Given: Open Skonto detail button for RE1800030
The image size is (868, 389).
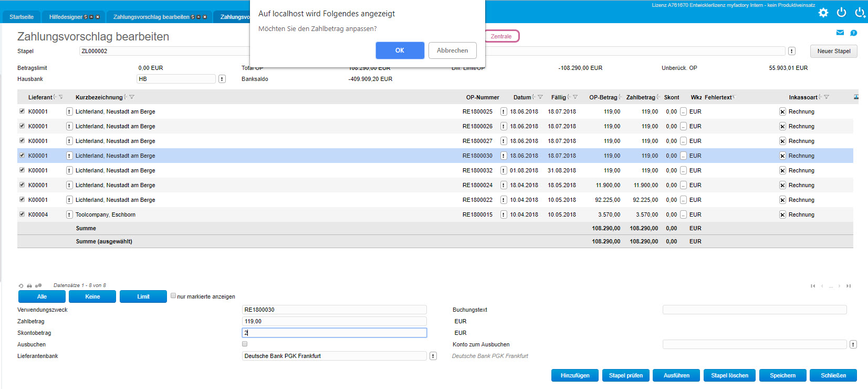Looking at the screenshot, I should (x=683, y=156).
